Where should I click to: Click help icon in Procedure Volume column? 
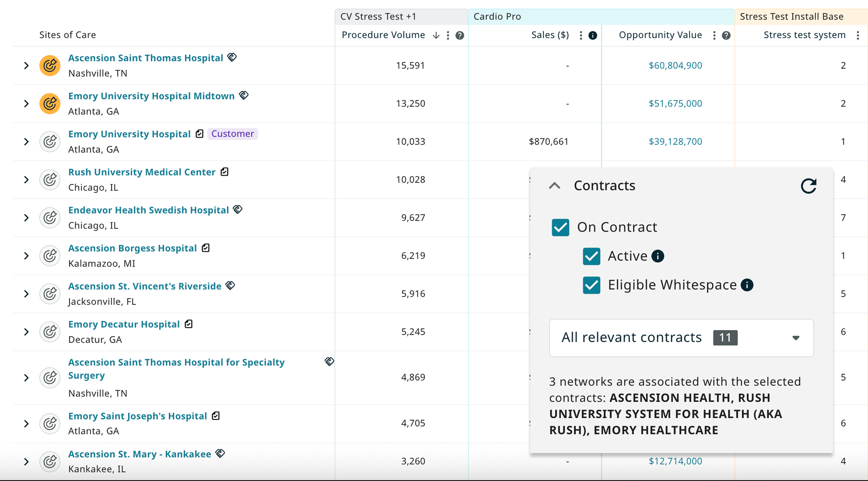460,35
